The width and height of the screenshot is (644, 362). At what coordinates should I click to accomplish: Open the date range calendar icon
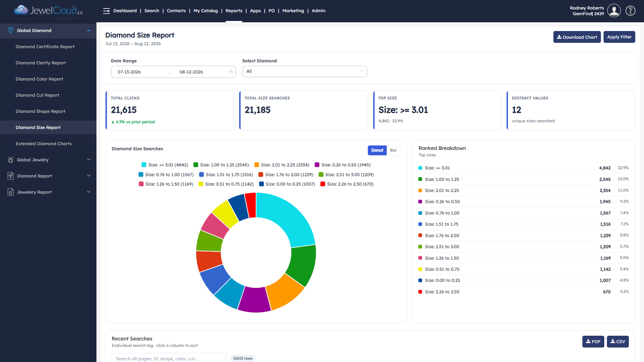[x=231, y=72]
